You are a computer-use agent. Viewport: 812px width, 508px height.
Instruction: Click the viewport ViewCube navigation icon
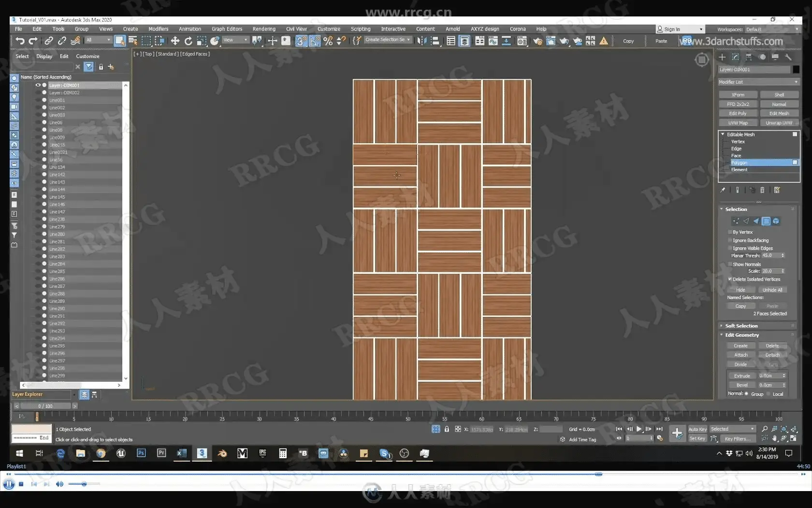coord(701,60)
